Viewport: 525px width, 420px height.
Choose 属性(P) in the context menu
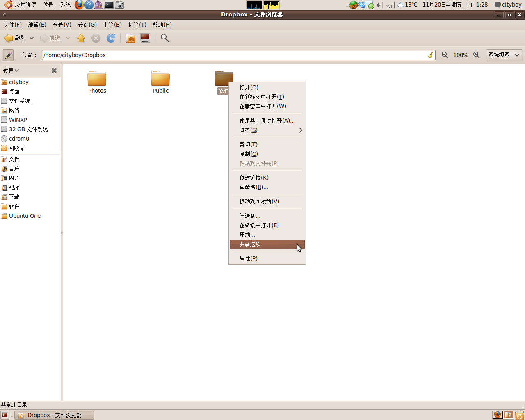(267, 258)
